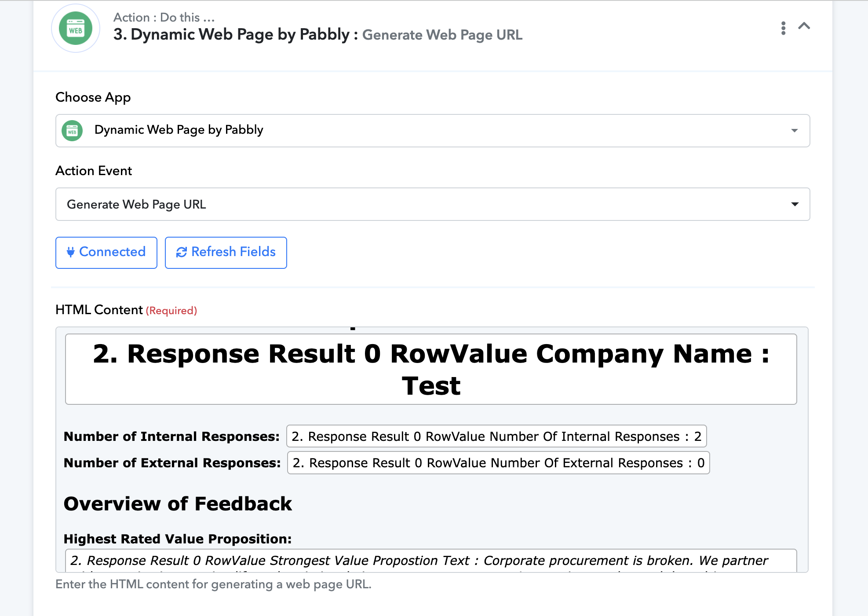Click Generate Web Page URL field text
Image resolution: width=868 pixels, height=616 pixels.
coord(136,204)
